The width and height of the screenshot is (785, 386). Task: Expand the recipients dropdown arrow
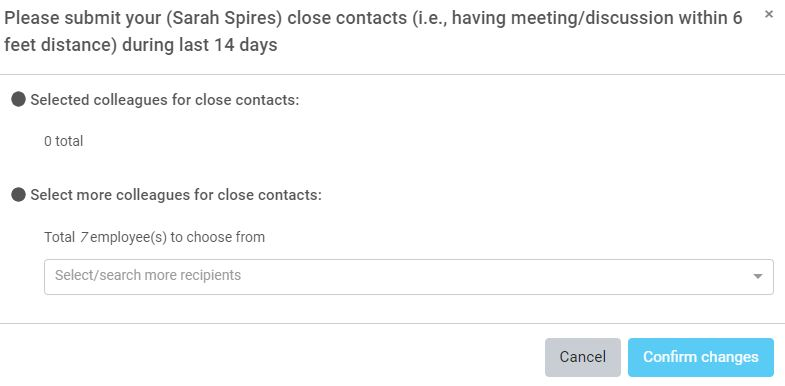pyautogui.click(x=758, y=276)
